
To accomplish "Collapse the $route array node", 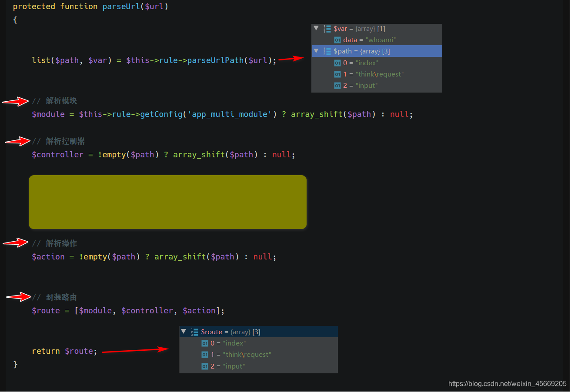I will [184, 332].
